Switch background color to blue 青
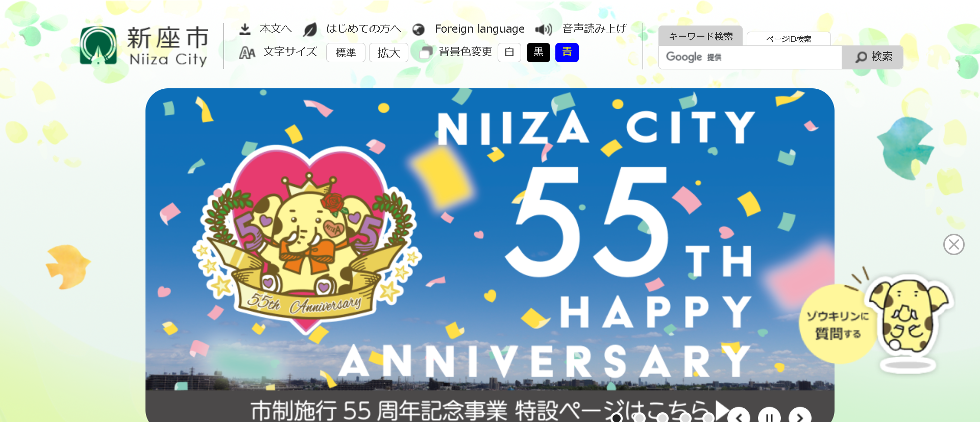The height and width of the screenshot is (422, 980). [x=567, y=53]
